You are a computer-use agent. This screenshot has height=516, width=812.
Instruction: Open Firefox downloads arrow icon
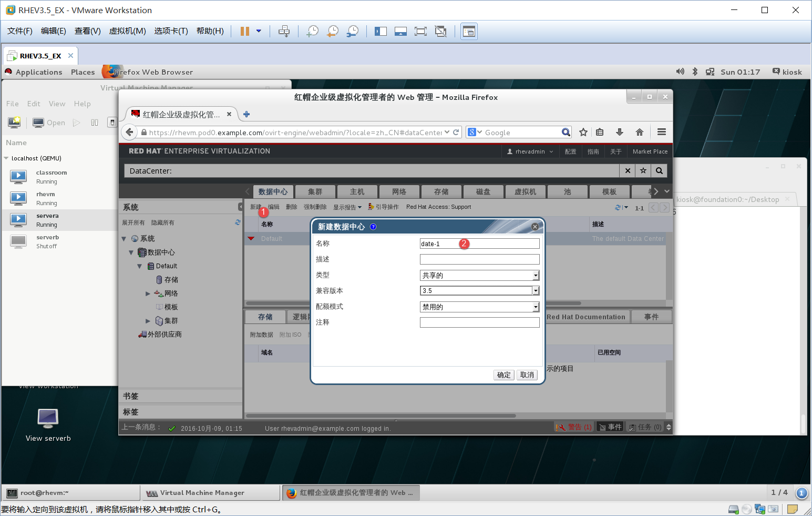coord(620,132)
